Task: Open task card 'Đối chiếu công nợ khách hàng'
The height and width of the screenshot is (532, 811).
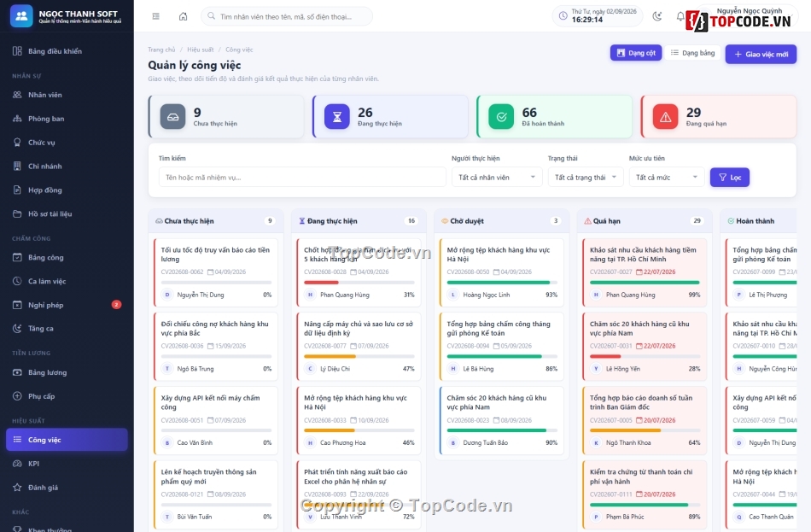Action: 216,346
